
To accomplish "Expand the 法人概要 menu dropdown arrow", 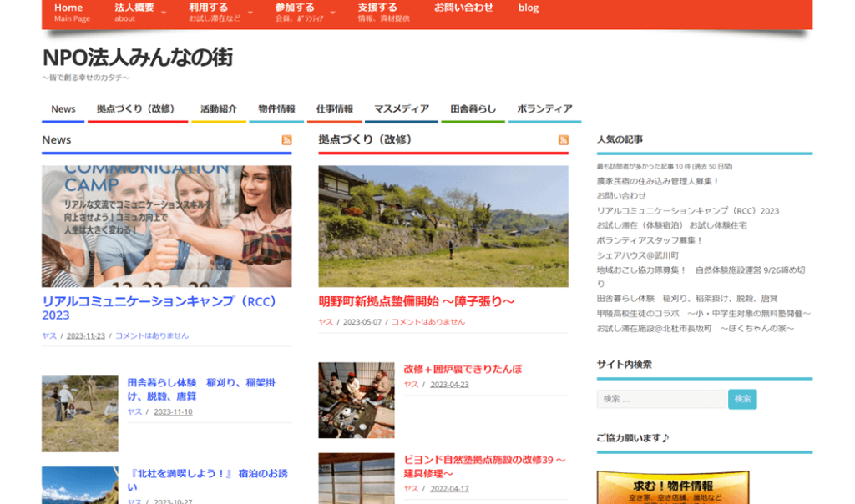I will coord(164,13).
